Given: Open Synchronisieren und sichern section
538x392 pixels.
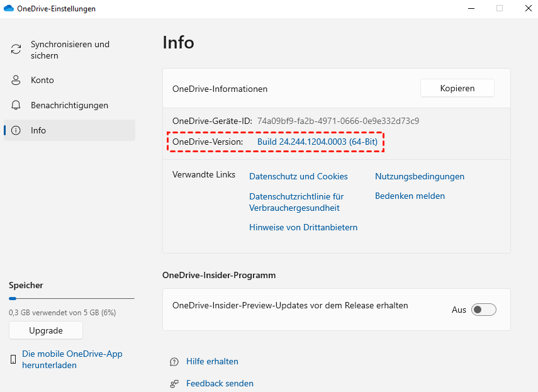Looking at the screenshot, I should 70,50.
